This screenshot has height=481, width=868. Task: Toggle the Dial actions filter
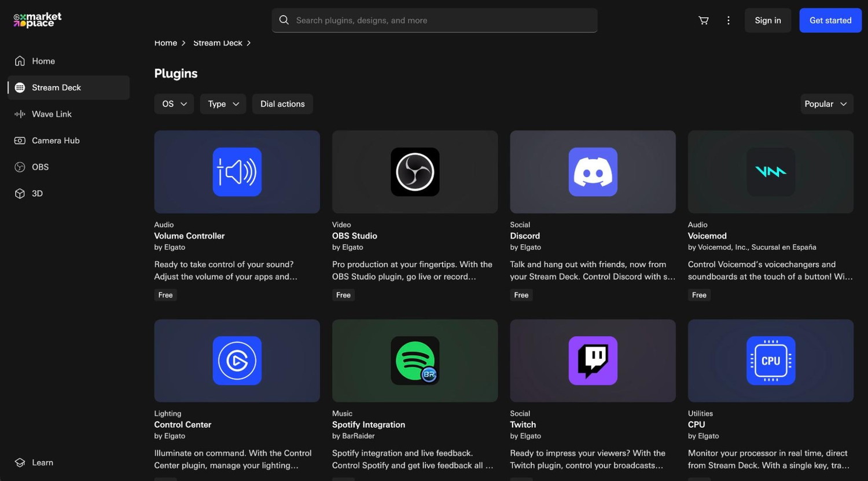pos(282,104)
